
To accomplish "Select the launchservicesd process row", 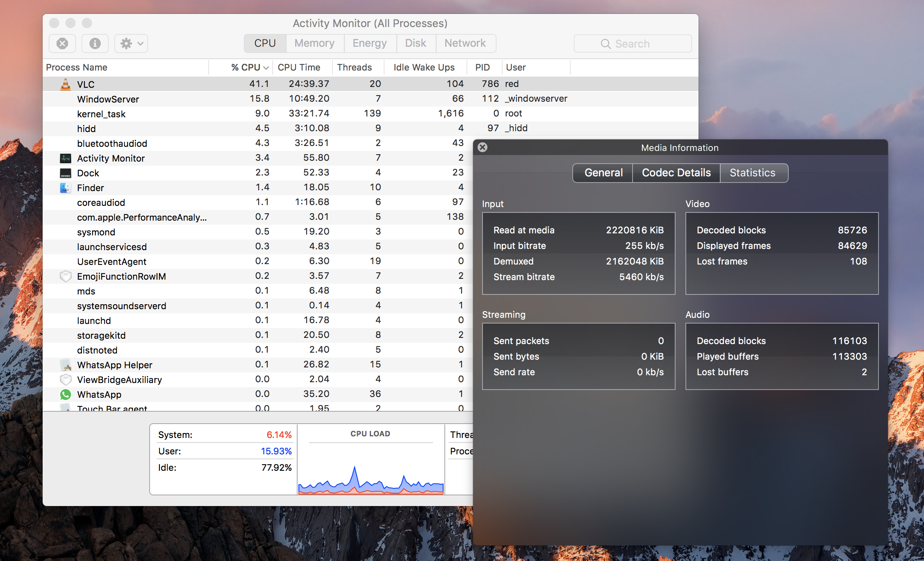I will click(258, 246).
